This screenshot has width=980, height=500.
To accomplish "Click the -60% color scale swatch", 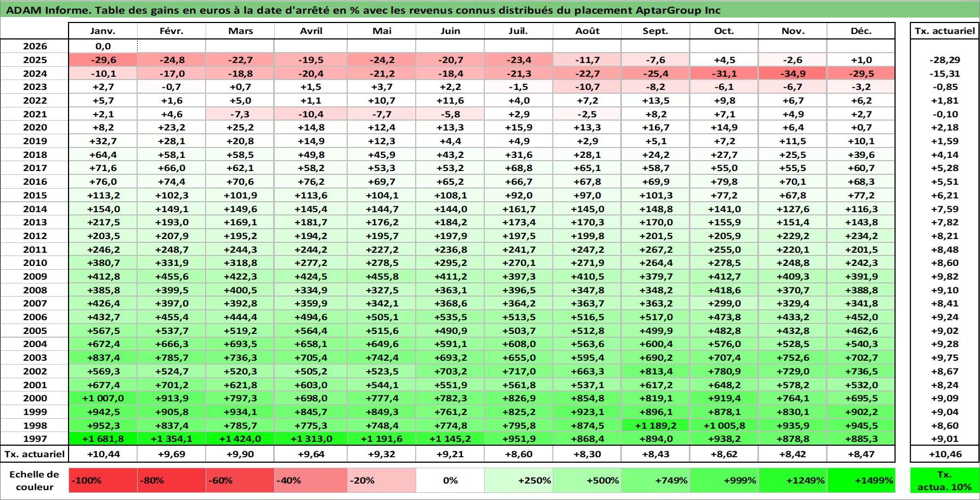I will pyautogui.click(x=240, y=480).
